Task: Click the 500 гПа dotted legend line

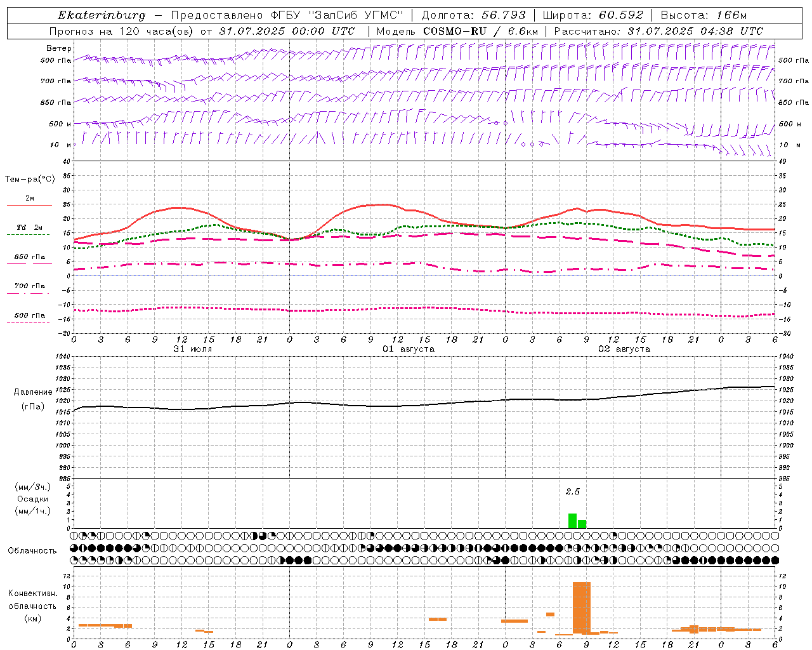Action: tap(28, 322)
